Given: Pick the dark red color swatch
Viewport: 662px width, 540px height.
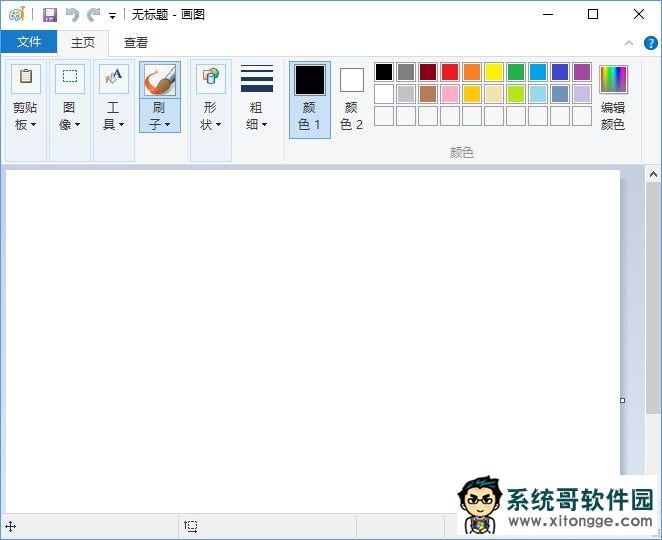Looking at the screenshot, I should point(428,72).
